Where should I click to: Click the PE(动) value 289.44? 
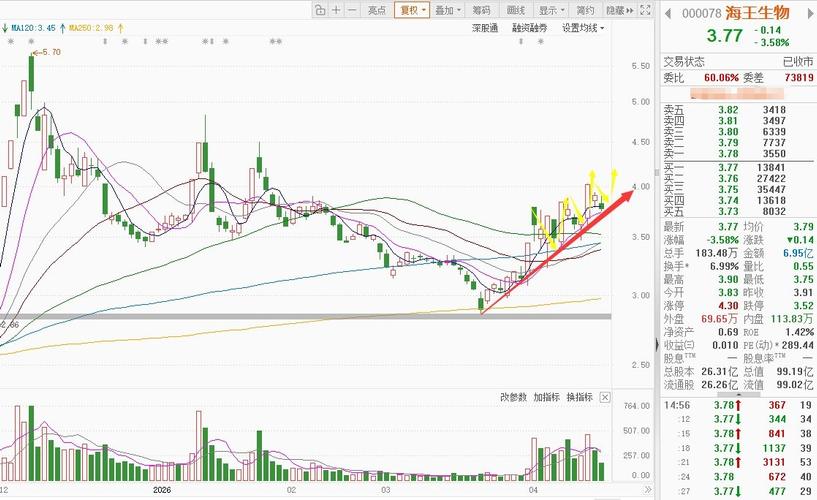coord(797,345)
